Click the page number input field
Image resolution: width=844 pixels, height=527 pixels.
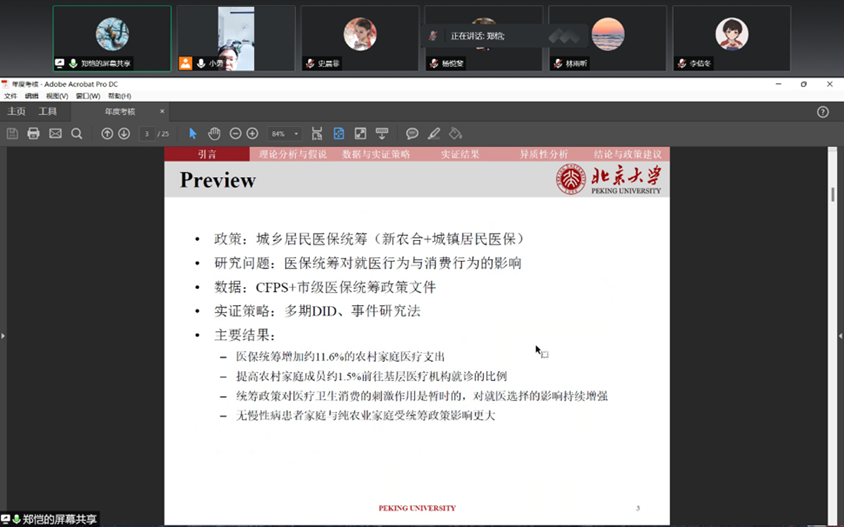[x=147, y=133]
